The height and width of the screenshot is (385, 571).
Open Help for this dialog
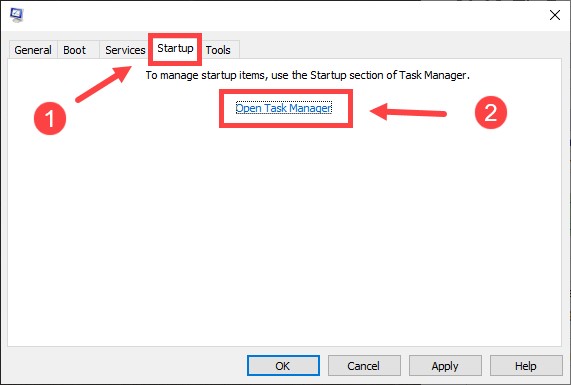click(526, 365)
